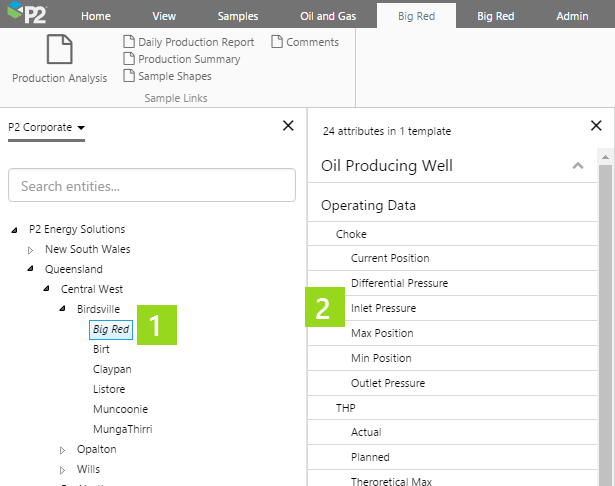Screen dimensions: 615x486
Task: Close the entity hierarchy panel
Action: pos(288,125)
